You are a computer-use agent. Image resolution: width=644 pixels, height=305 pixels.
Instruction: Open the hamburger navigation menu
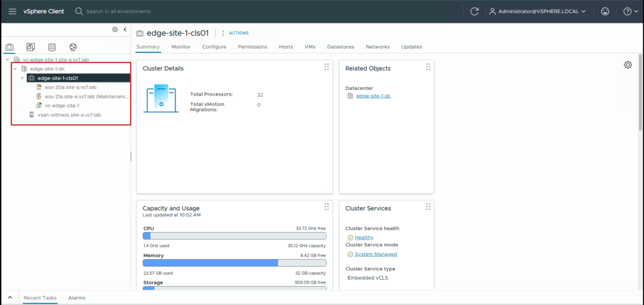pos(13,11)
